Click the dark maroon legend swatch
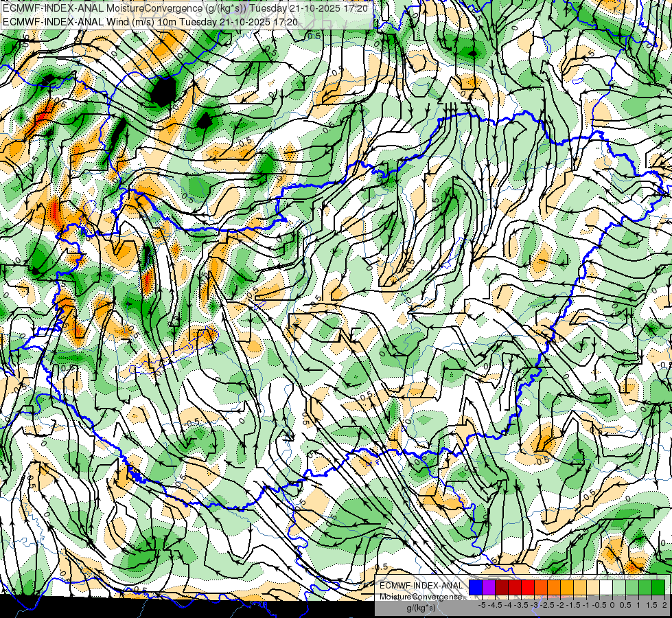Viewport: 672px width, 618px height. coord(502,588)
